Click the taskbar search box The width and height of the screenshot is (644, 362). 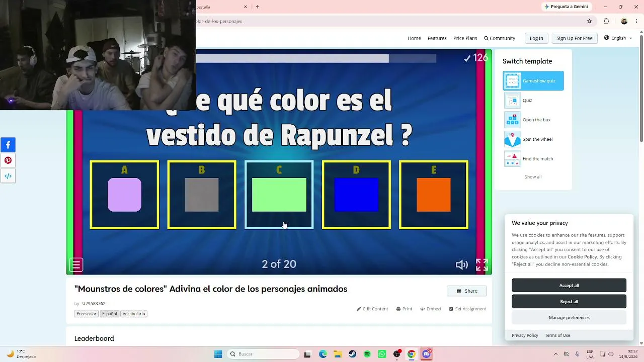[x=263, y=354]
